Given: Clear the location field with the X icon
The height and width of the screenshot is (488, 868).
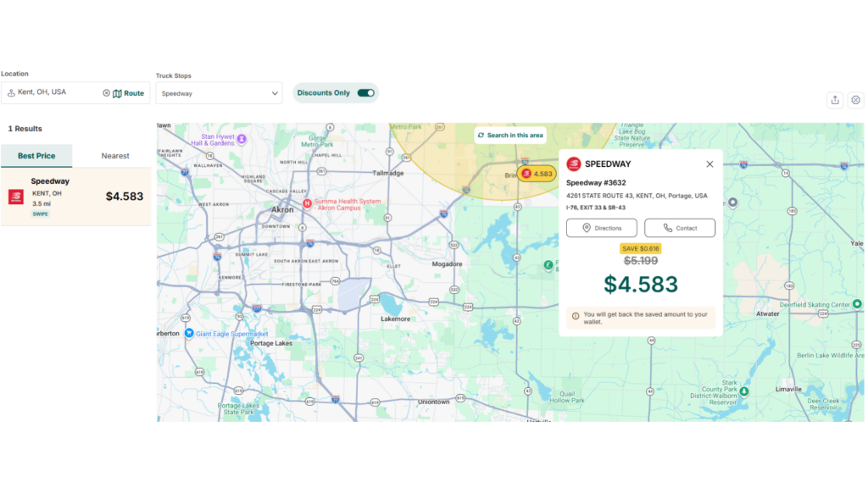Looking at the screenshot, I should (x=105, y=93).
